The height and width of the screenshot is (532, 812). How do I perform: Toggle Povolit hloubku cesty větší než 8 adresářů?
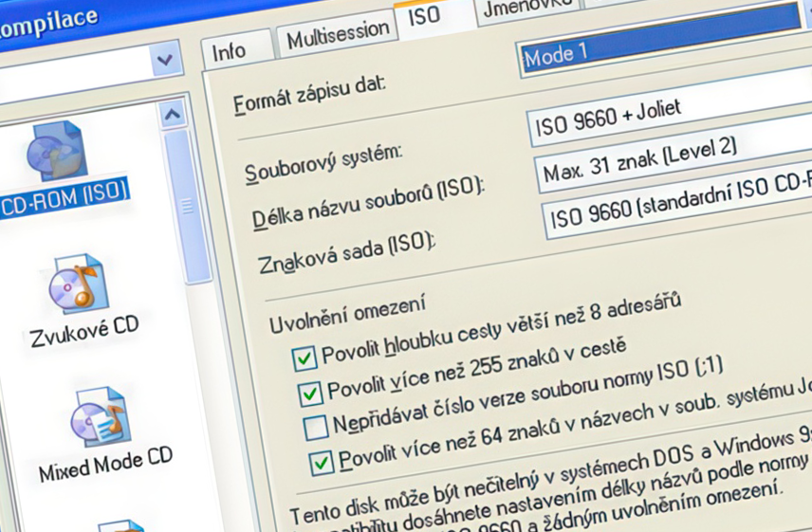(x=304, y=358)
